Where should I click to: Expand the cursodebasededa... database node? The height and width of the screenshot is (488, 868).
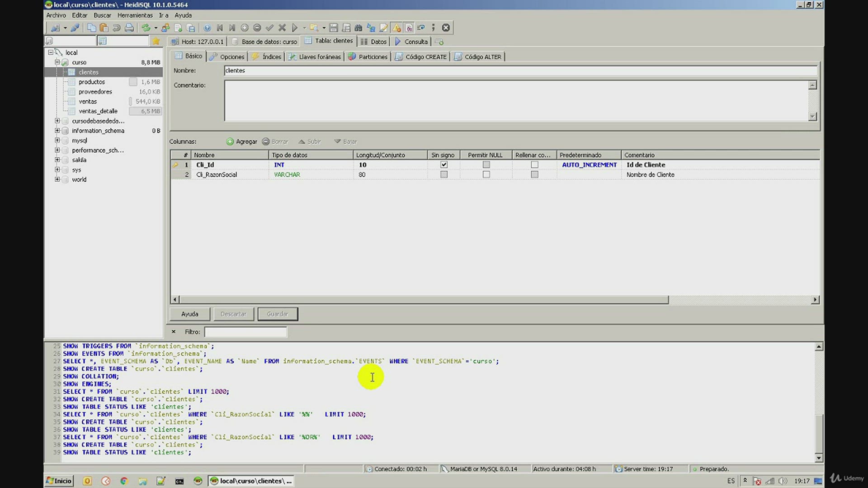(x=57, y=121)
